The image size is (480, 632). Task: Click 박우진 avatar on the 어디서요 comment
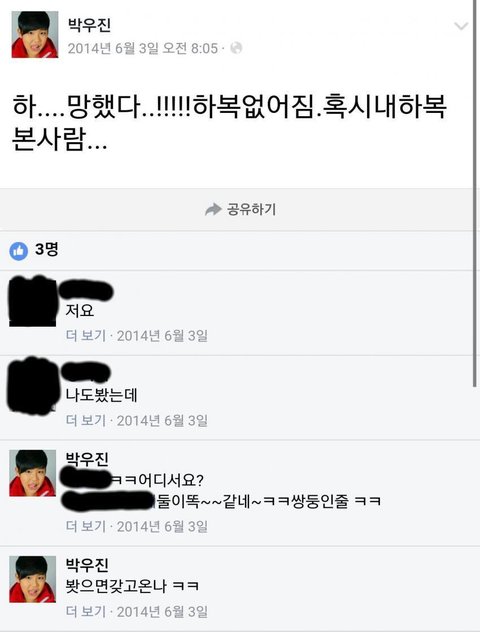pos(33,473)
